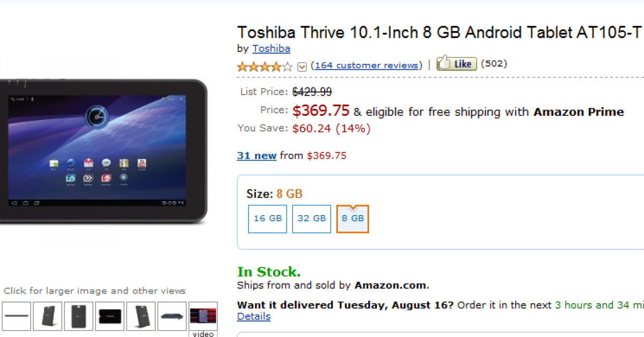Select the 8 GB size option

pos(353,219)
